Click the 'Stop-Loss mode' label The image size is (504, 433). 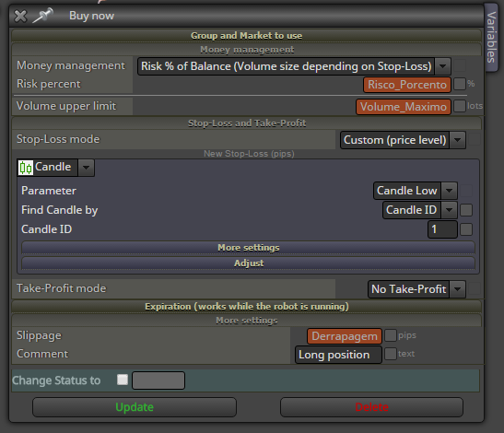coord(58,139)
